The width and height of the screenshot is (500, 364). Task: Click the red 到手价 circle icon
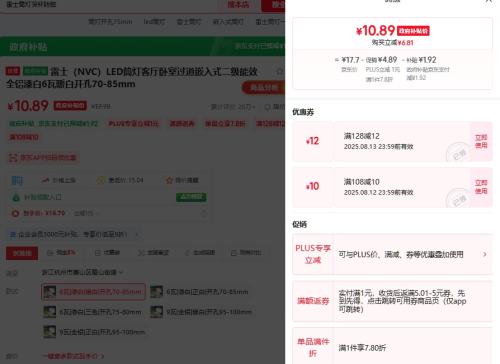coord(15,213)
